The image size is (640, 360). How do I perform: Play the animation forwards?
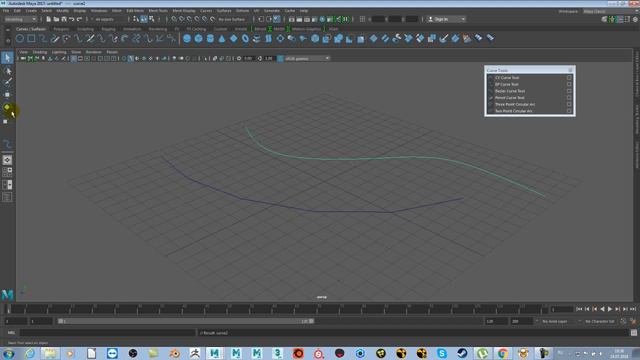610,309
